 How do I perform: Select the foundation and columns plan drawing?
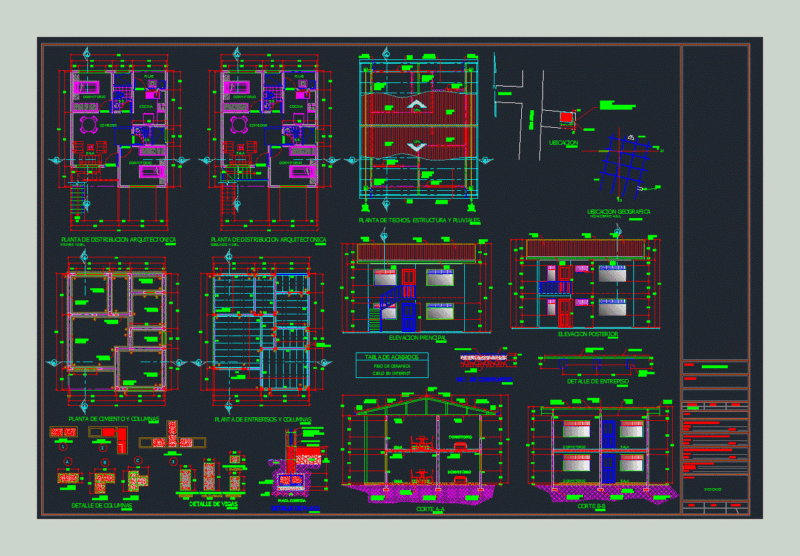116,332
